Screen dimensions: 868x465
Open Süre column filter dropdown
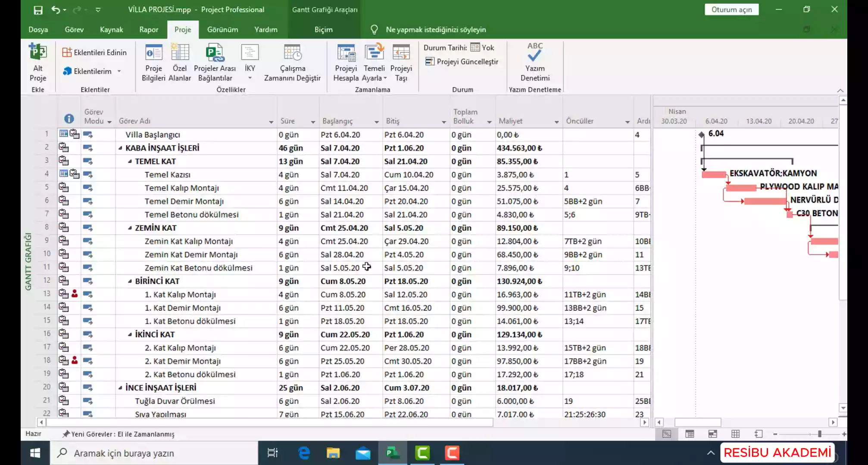[x=313, y=122]
